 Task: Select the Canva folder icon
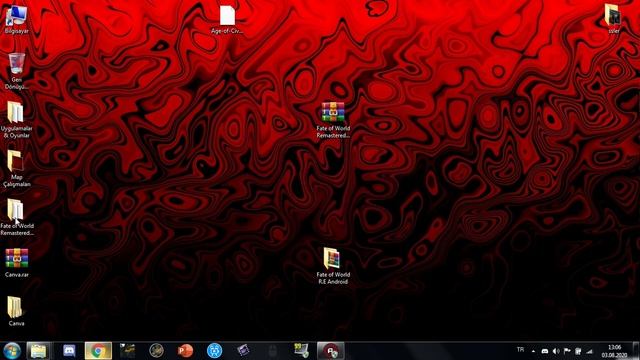[16, 311]
